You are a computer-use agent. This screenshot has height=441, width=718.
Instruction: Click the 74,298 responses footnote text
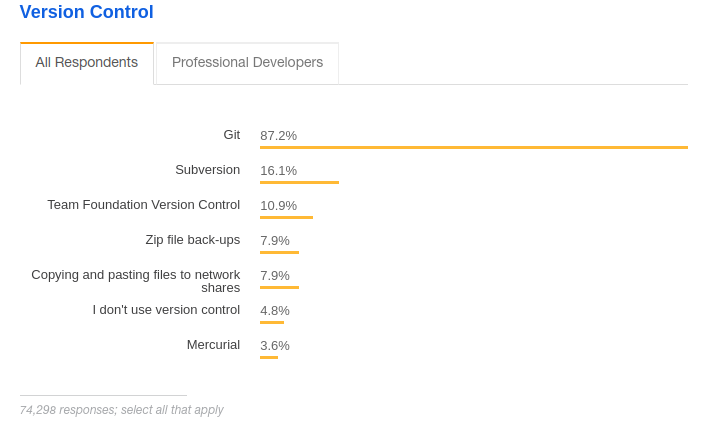[121, 410]
